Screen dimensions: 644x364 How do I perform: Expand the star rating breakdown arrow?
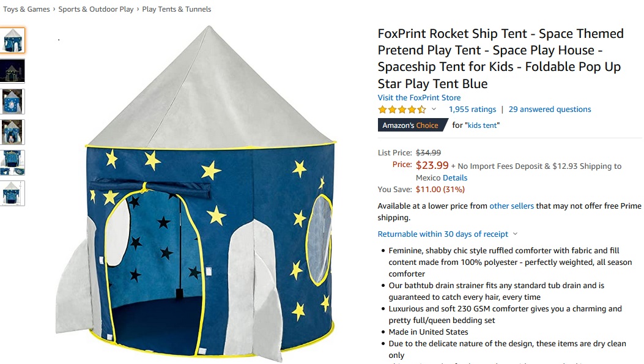coord(434,110)
